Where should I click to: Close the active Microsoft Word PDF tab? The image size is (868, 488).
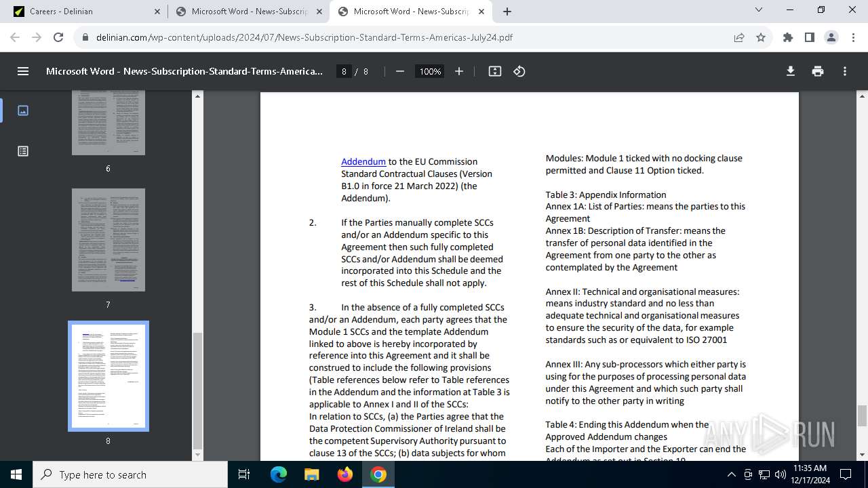[480, 12]
